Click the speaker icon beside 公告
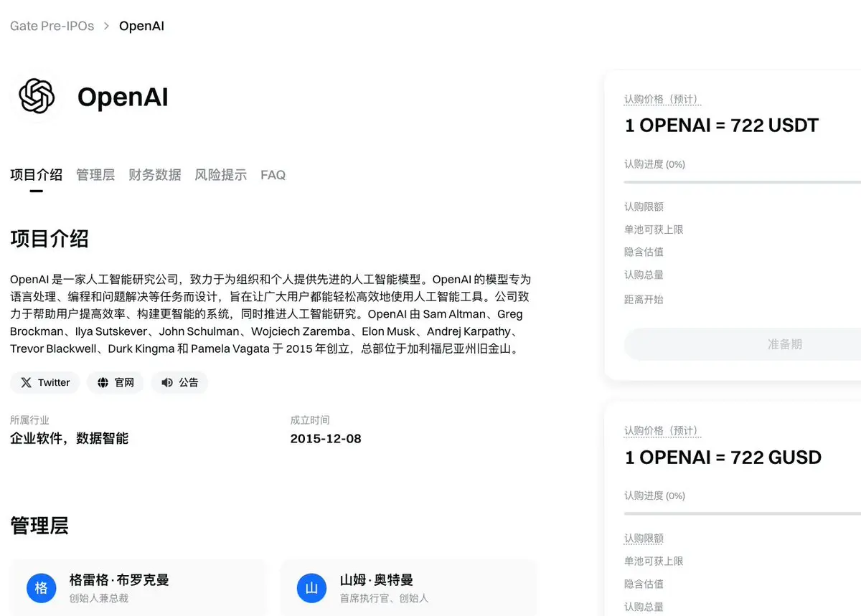Viewport: 861px width, 616px height. coord(167,382)
